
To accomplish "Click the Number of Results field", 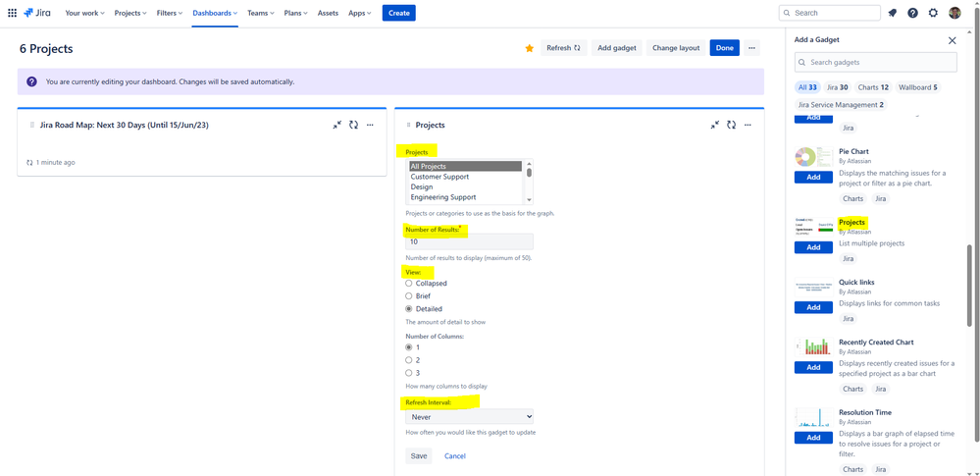I will tap(469, 241).
